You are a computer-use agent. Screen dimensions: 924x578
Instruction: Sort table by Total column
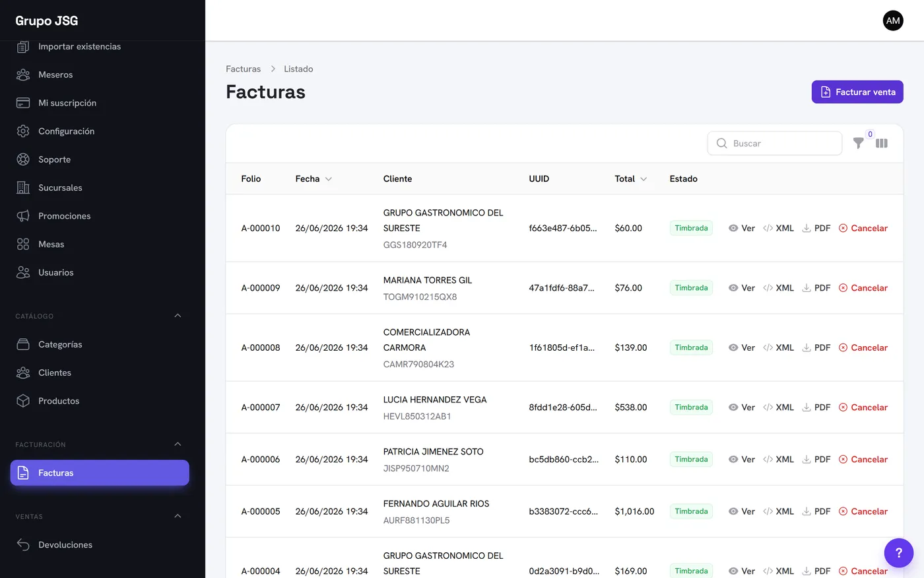(x=630, y=179)
